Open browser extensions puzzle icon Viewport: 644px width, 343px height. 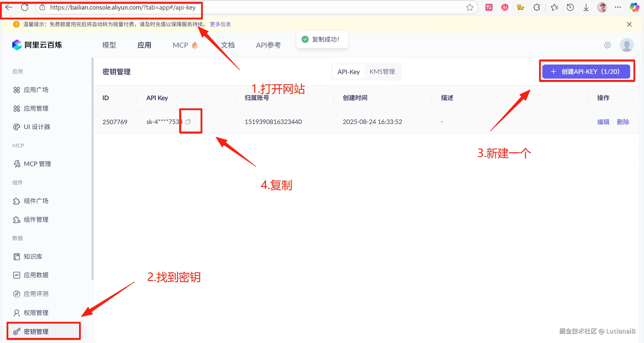tap(537, 8)
